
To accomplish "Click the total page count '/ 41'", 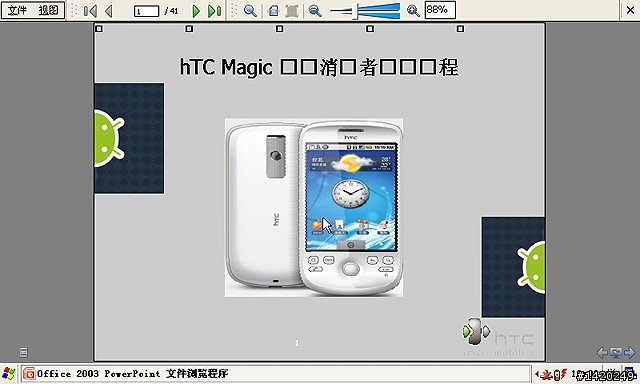I will point(172,11).
